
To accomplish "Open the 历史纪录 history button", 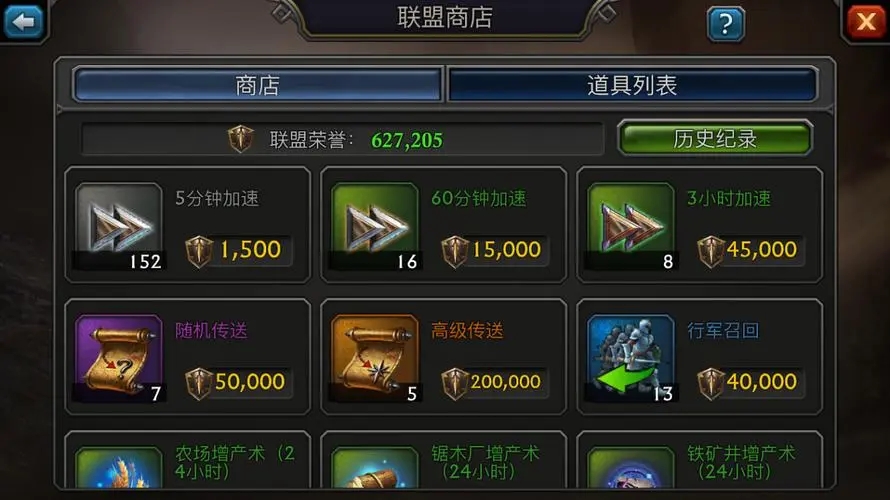I will (x=715, y=138).
